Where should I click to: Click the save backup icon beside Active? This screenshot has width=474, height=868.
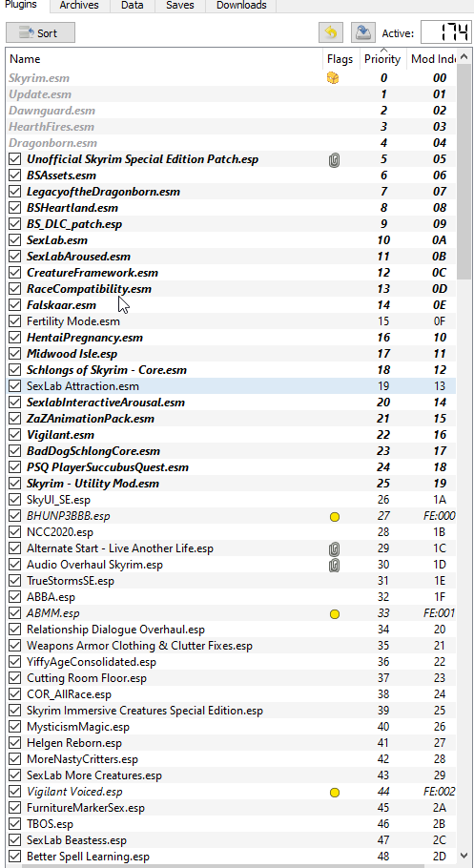click(x=362, y=32)
